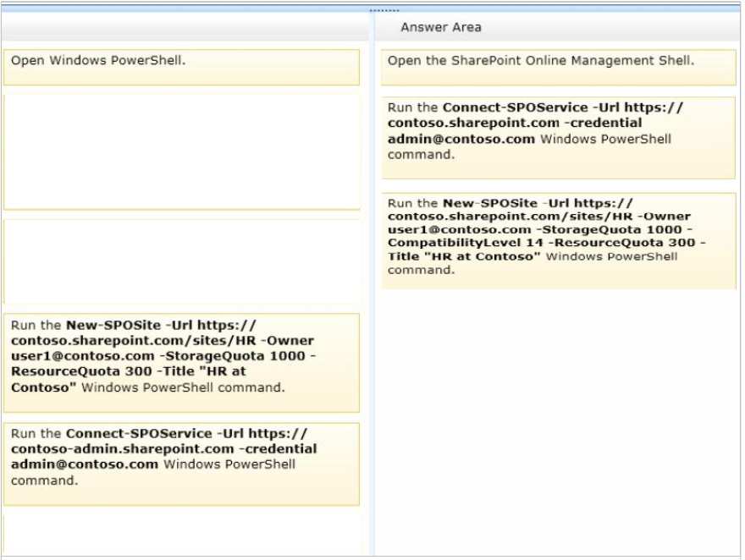Select the Connect-SPOService contoso-admin.sharepoint.com step
Viewport: 745px width, 560px height.
coord(181,464)
